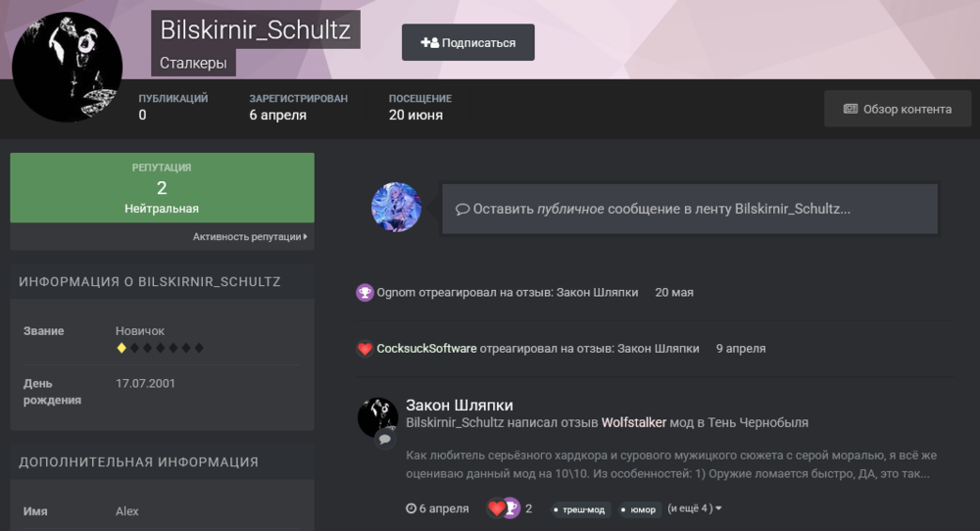This screenshot has height=531, width=980.
Task: Open CocksuckSoftware's user profile link
Action: (x=426, y=349)
